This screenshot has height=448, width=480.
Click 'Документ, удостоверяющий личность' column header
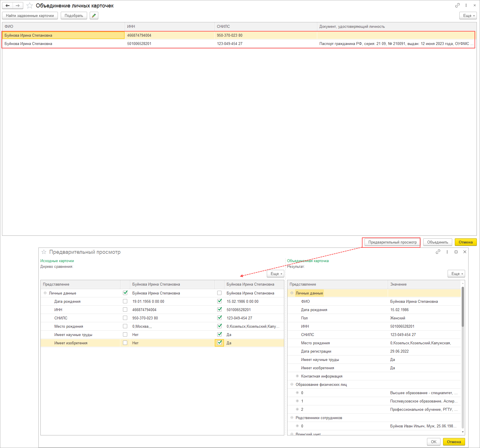397,26
